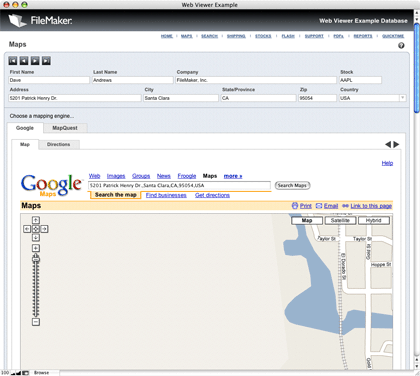This screenshot has width=420, height=376.
Task: Select the MapQuest tab
Action: tap(65, 128)
